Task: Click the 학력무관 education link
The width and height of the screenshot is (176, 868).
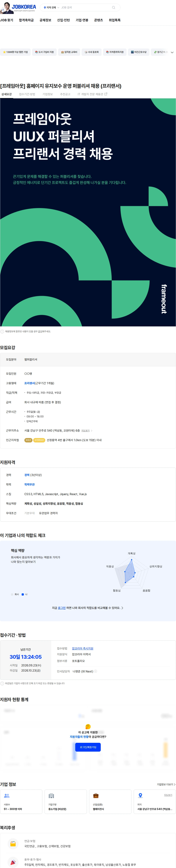Action: 29,484
